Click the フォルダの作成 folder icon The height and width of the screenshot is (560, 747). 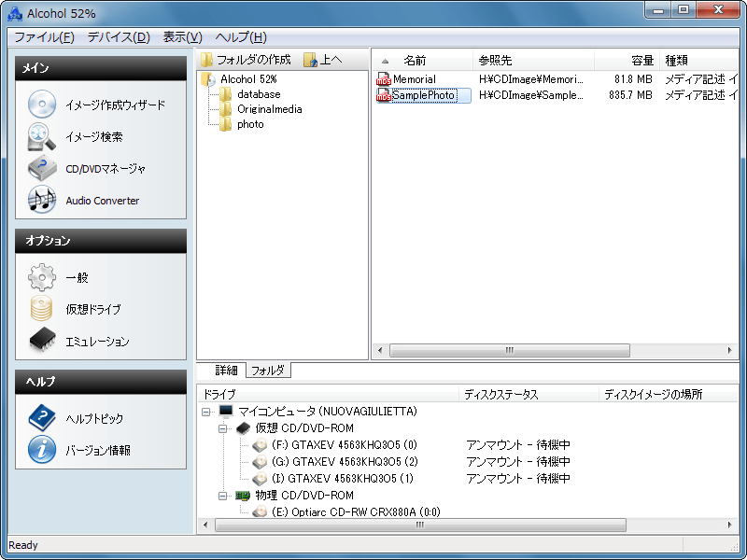click(x=206, y=60)
